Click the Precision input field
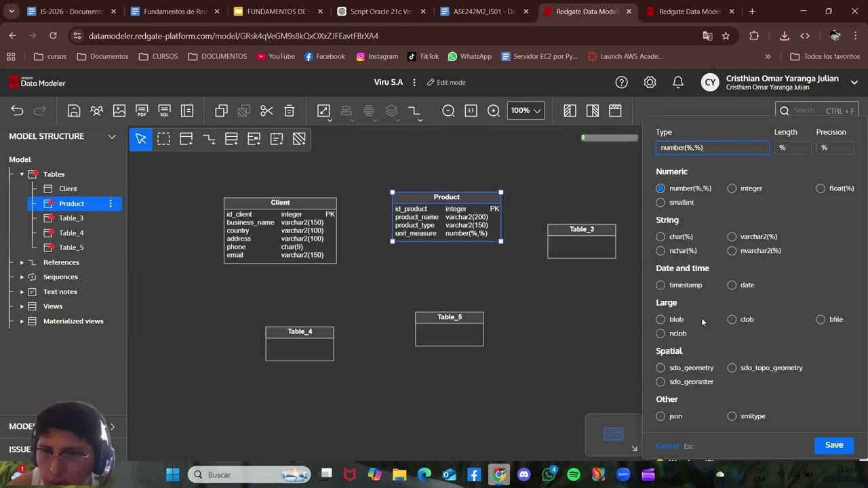This screenshot has height=488, width=868. pyautogui.click(x=835, y=148)
